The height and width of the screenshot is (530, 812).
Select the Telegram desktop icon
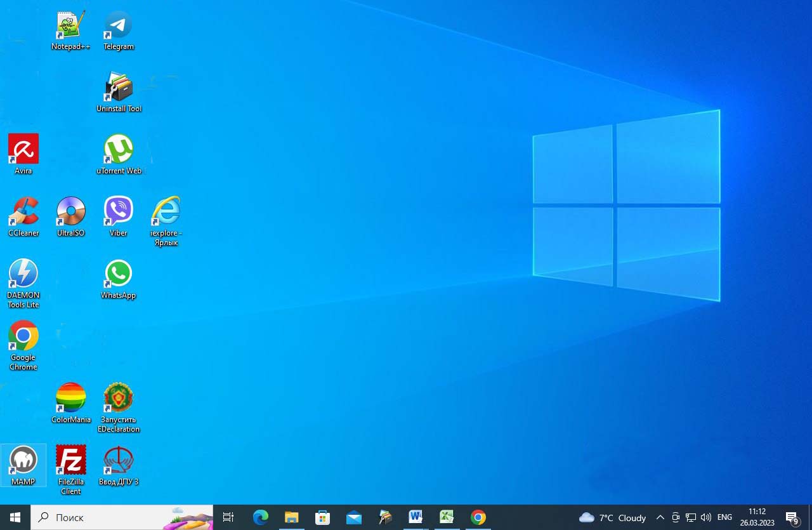tap(119, 26)
